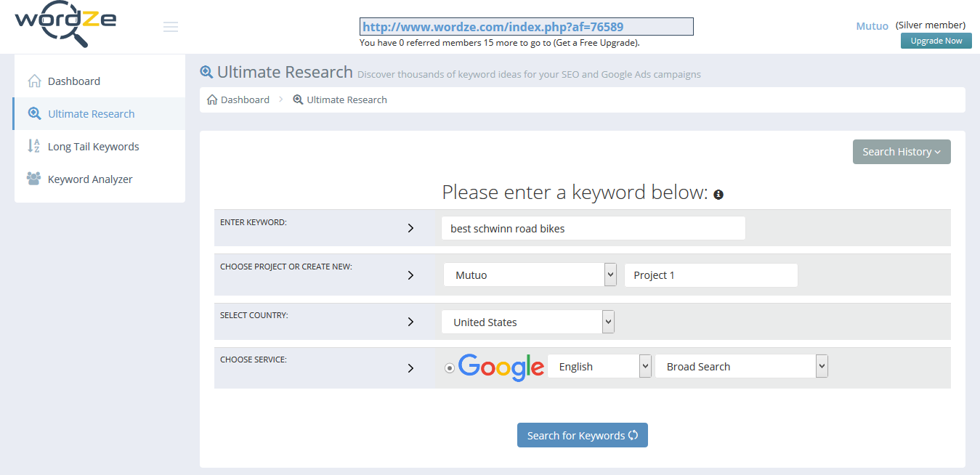980x475 pixels.
Task: Open the Broad Search type dropdown
Action: (x=742, y=367)
